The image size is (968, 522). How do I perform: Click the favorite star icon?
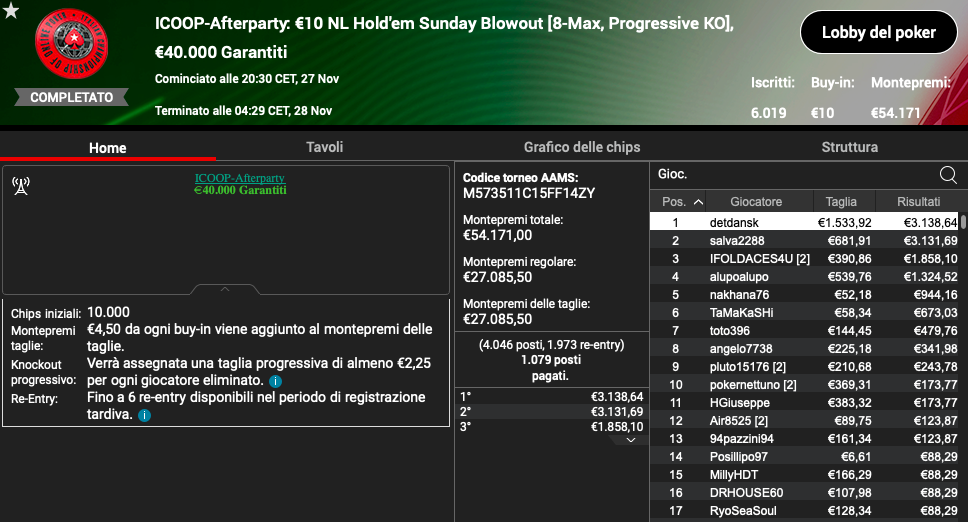pyautogui.click(x=11, y=11)
